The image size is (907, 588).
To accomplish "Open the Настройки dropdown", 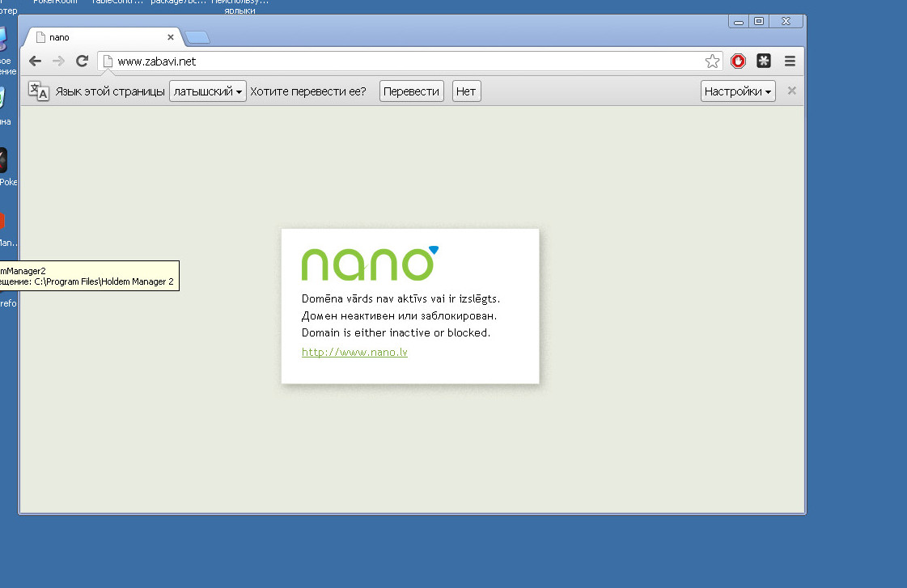I will point(738,91).
